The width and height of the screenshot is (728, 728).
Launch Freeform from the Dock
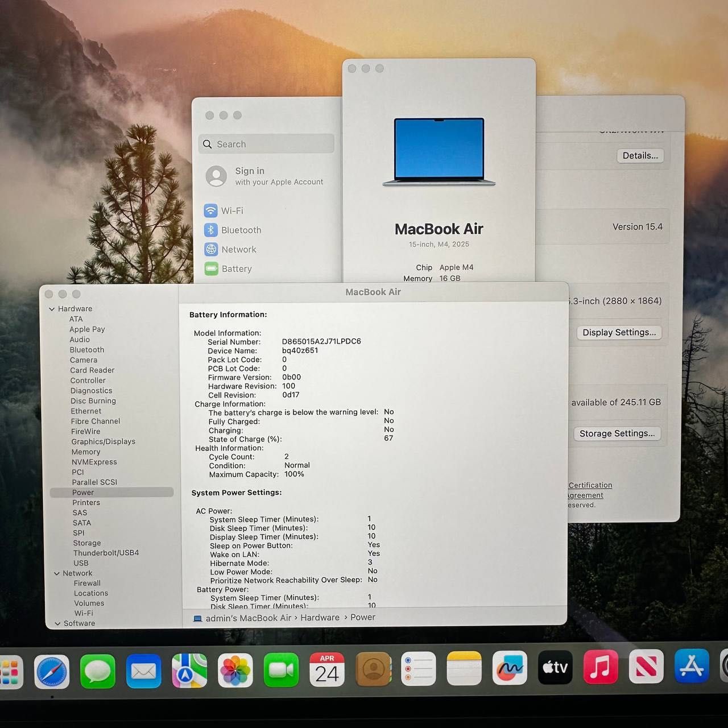pos(510,668)
